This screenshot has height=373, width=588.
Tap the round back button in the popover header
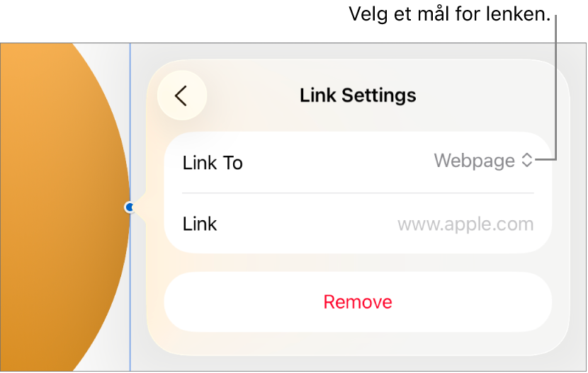coord(182,96)
